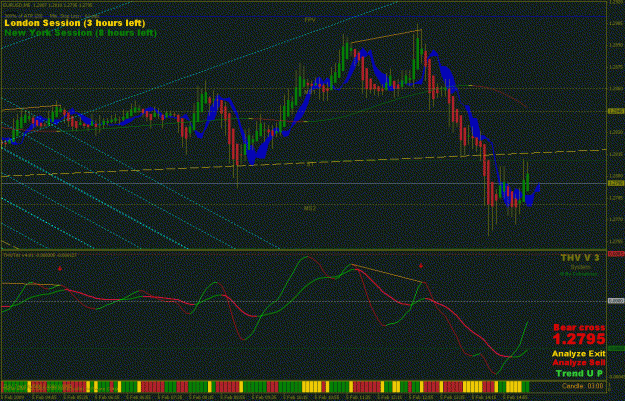The height and width of the screenshot is (401, 625).
Task: Click the green lower-level tag on oscillator scale
Action: (616, 348)
